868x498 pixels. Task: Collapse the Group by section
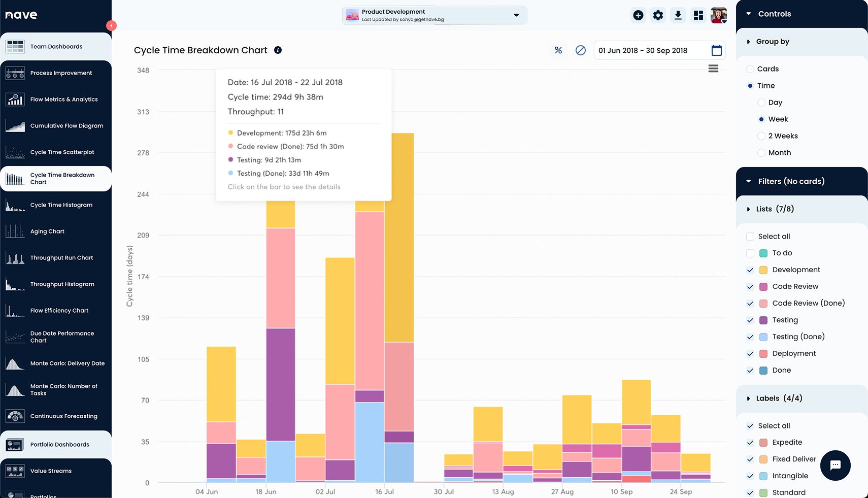749,42
